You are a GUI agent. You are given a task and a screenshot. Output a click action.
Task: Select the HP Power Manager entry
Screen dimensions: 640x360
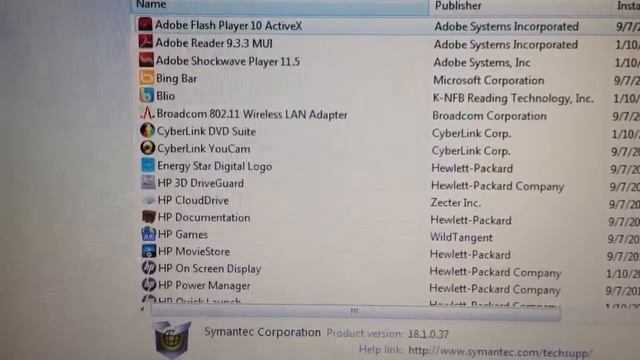point(204,285)
